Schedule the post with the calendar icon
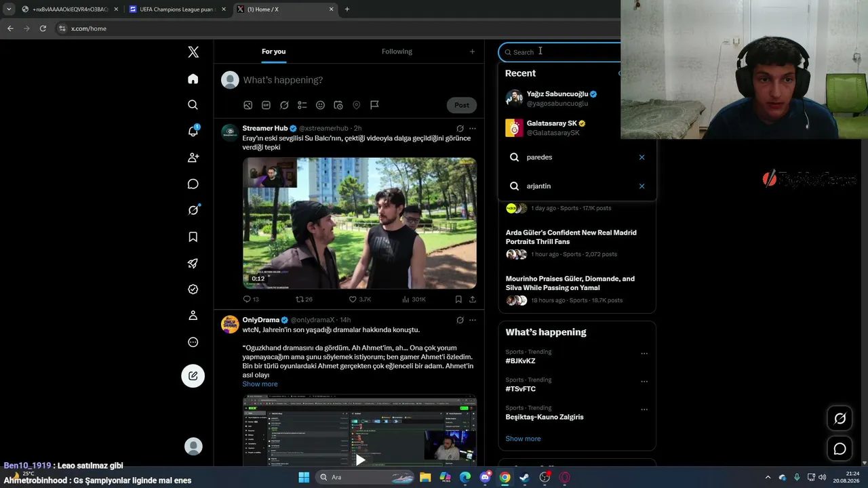The image size is (868, 488). click(338, 105)
